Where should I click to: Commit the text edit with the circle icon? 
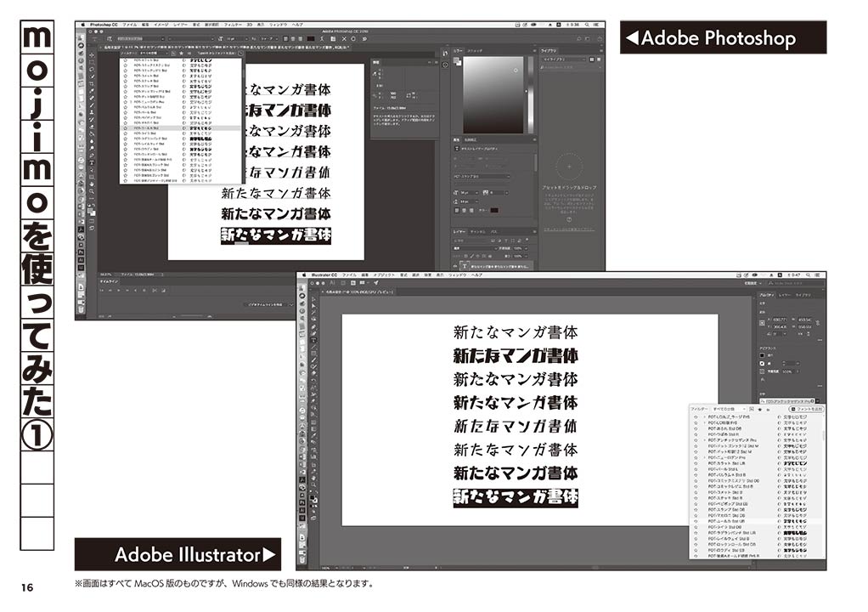click(353, 39)
